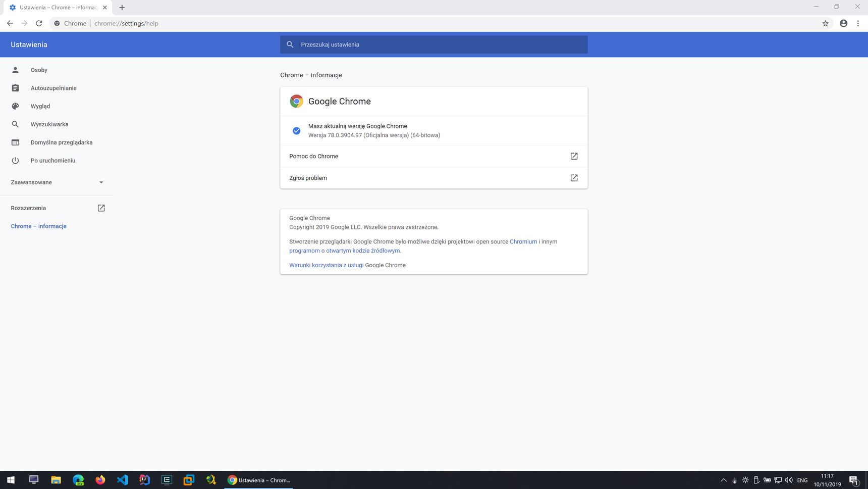
Task: Click the network icon in system tray
Action: coord(778,480)
